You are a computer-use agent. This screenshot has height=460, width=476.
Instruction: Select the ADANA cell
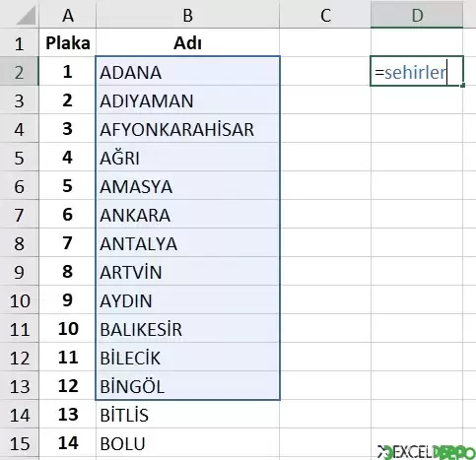(x=187, y=71)
